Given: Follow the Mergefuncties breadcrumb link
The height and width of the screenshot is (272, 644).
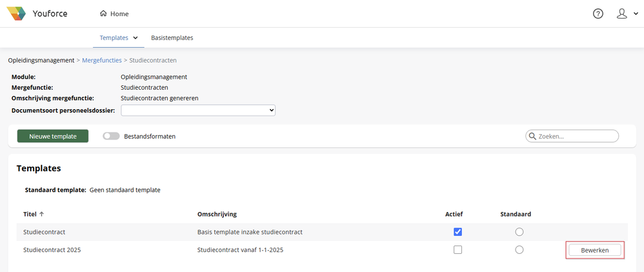Looking at the screenshot, I should click(x=102, y=60).
